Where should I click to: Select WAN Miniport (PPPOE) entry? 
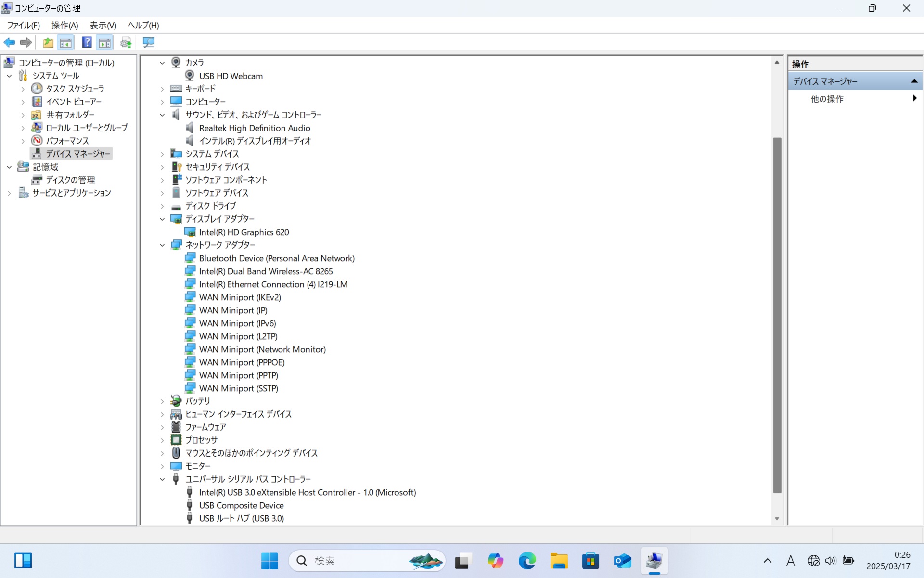coord(242,362)
